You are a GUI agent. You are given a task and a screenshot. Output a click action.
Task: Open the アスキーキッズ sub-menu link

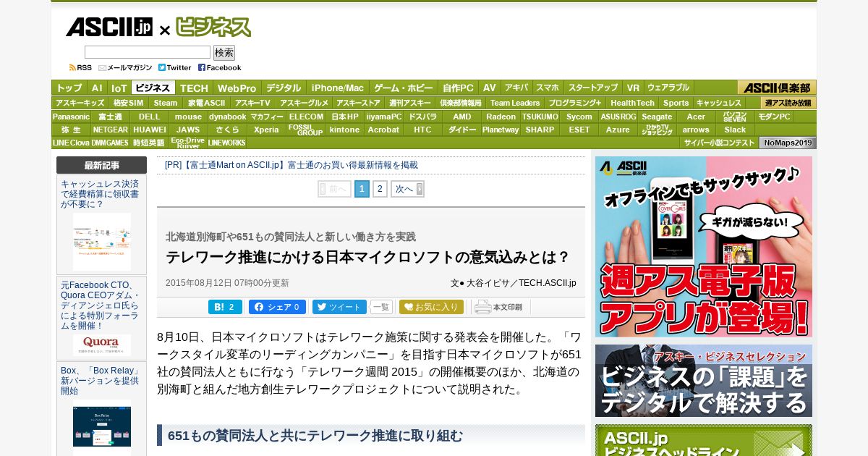click(80, 103)
